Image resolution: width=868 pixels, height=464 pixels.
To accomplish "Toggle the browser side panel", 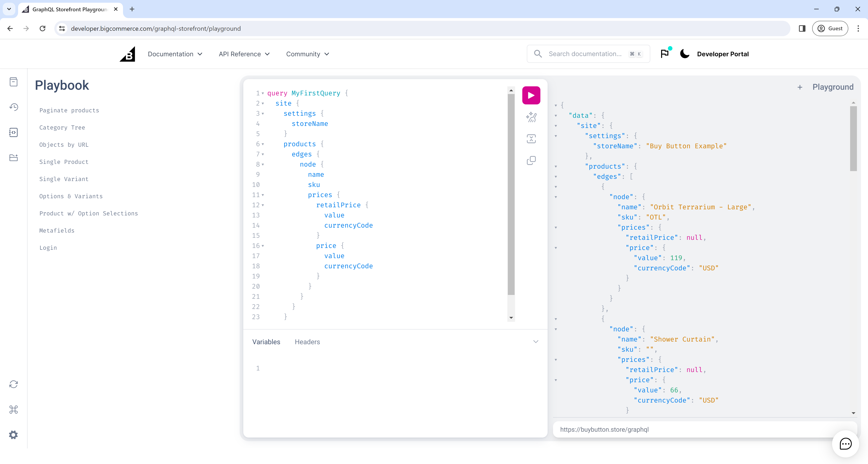I will pos(802,28).
